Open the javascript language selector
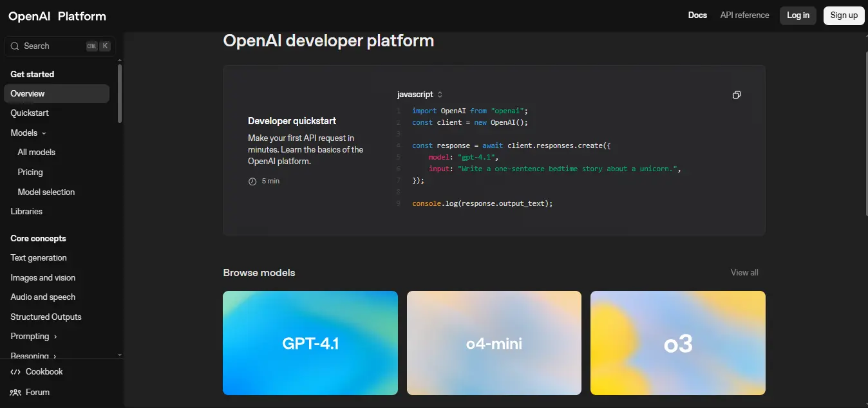 click(420, 95)
